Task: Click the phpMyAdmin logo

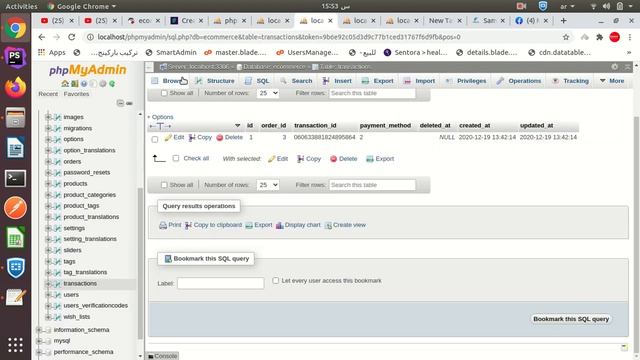Action: point(88,70)
